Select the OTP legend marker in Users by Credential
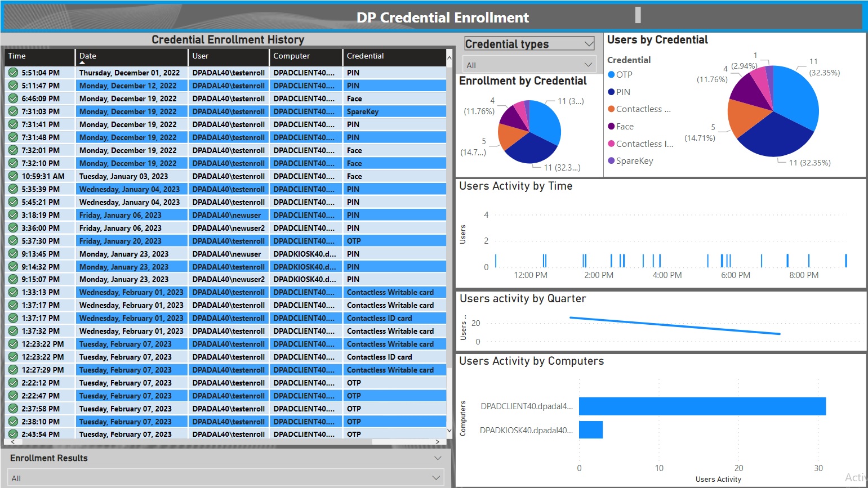 [612, 74]
